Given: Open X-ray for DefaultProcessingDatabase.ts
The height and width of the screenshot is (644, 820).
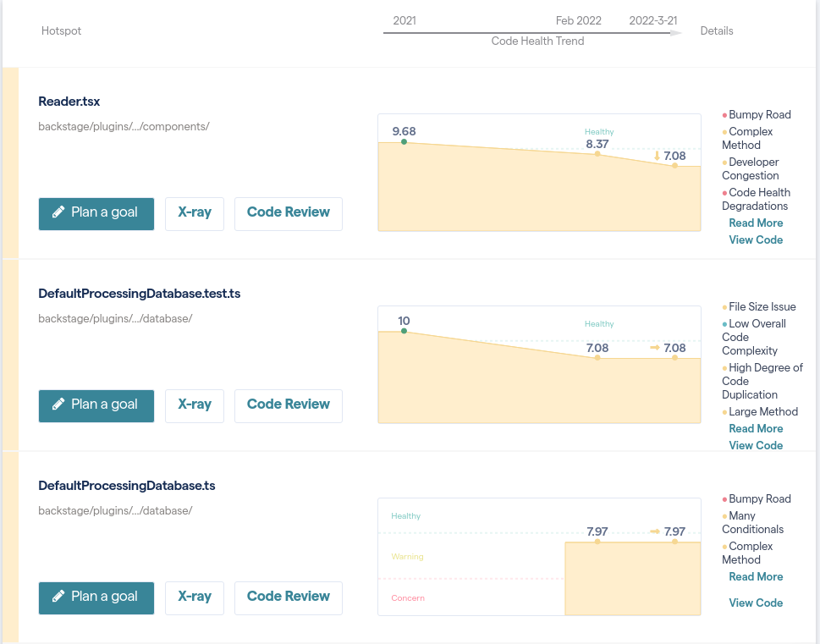Looking at the screenshot, I should [195, 597].
